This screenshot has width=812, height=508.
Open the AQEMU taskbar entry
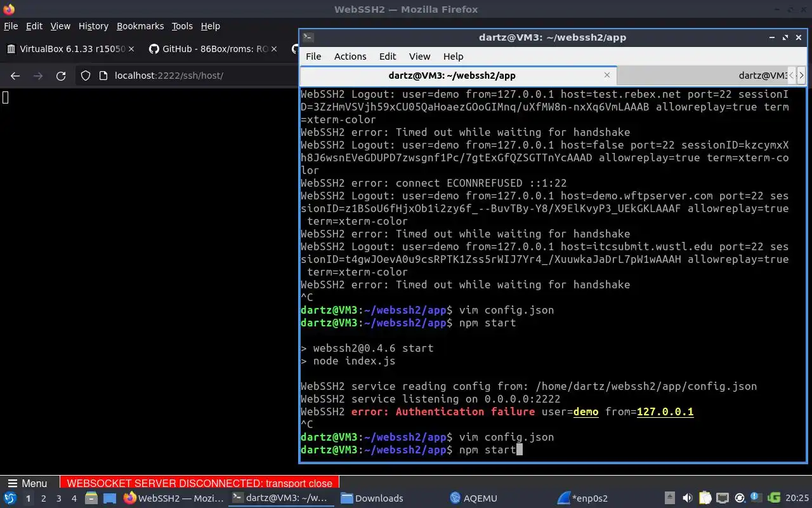[x=473, y=498]
